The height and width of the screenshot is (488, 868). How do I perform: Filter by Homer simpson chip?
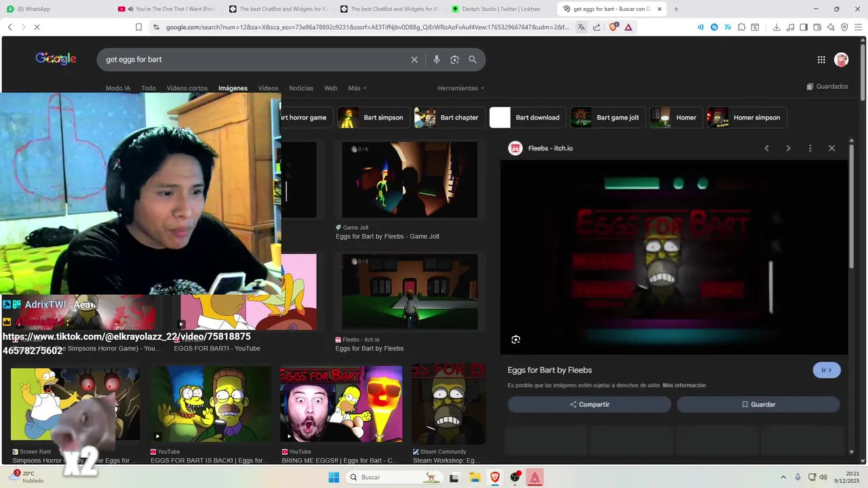[x=747, y=117]
